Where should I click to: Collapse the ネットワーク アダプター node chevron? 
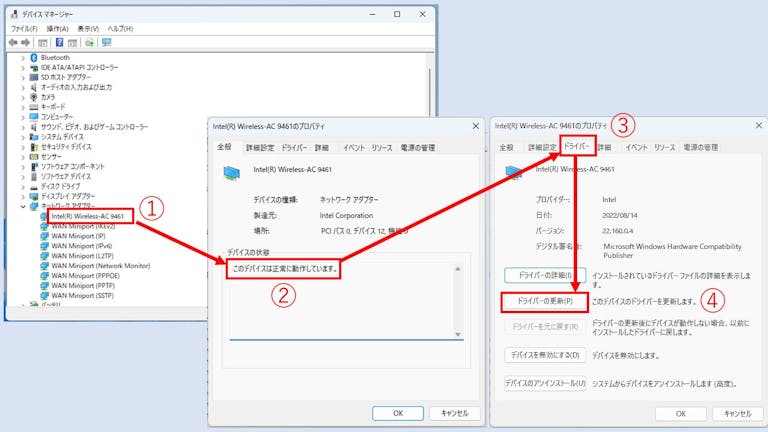tap(23, 206)
